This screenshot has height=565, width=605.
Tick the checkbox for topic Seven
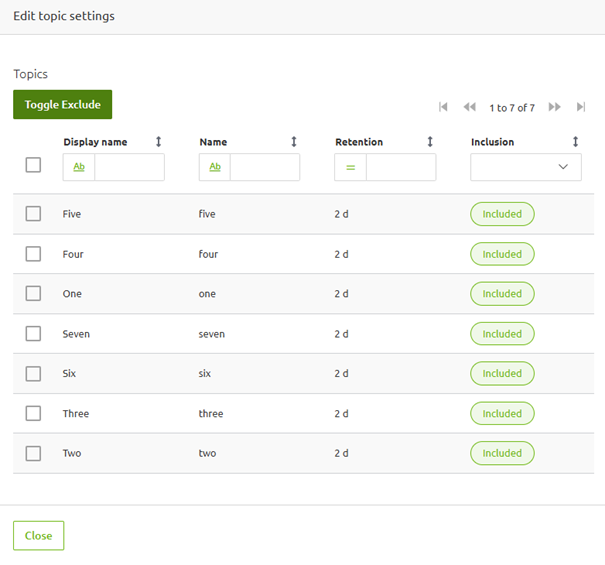coord(33,334)
